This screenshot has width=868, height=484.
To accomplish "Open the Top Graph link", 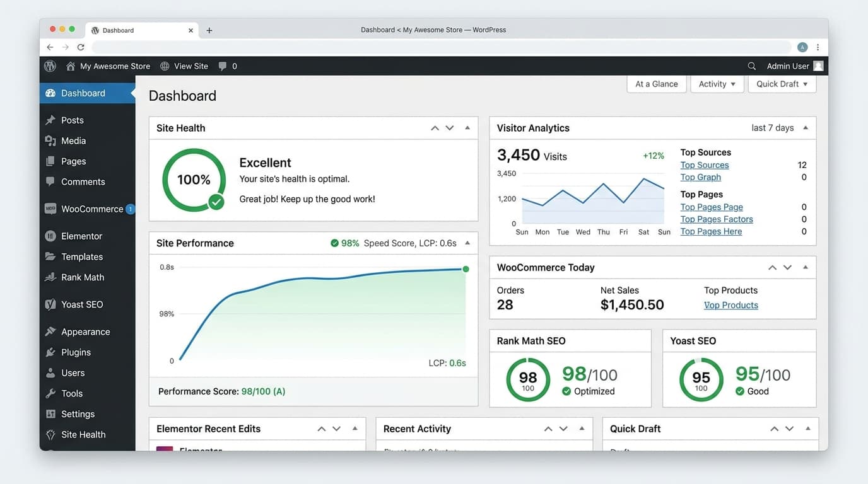I will coord(700,177).
